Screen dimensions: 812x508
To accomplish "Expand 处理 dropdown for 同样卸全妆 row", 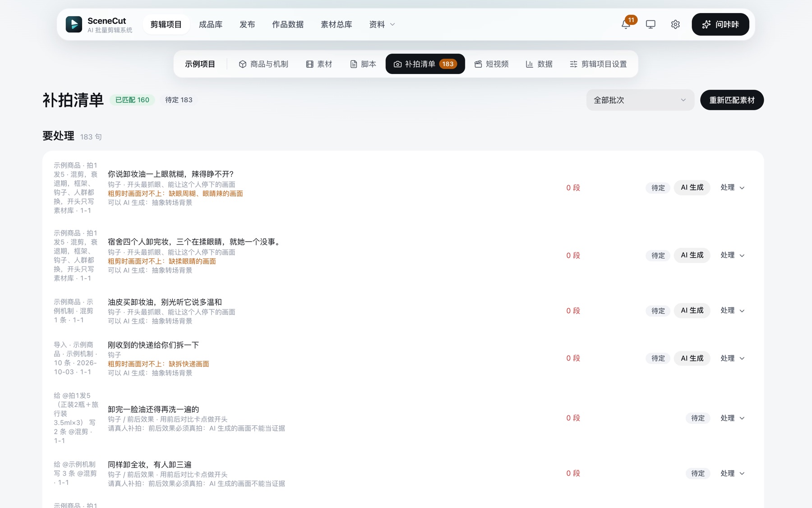I will tap(732, 473).
